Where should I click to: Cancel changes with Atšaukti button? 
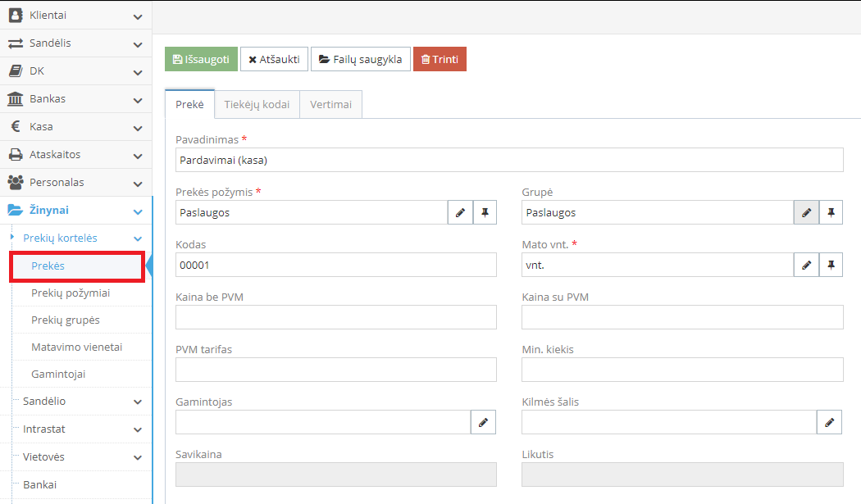click(274, 59)
